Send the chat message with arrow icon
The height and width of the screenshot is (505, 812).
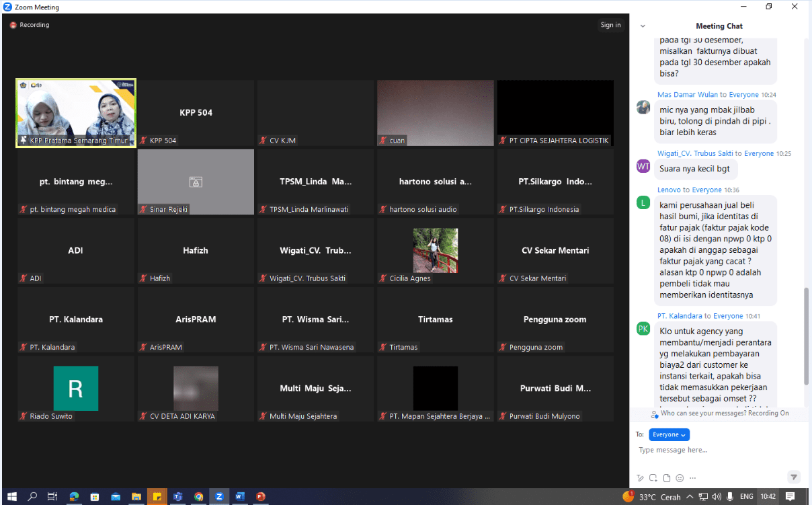point(794,477)
